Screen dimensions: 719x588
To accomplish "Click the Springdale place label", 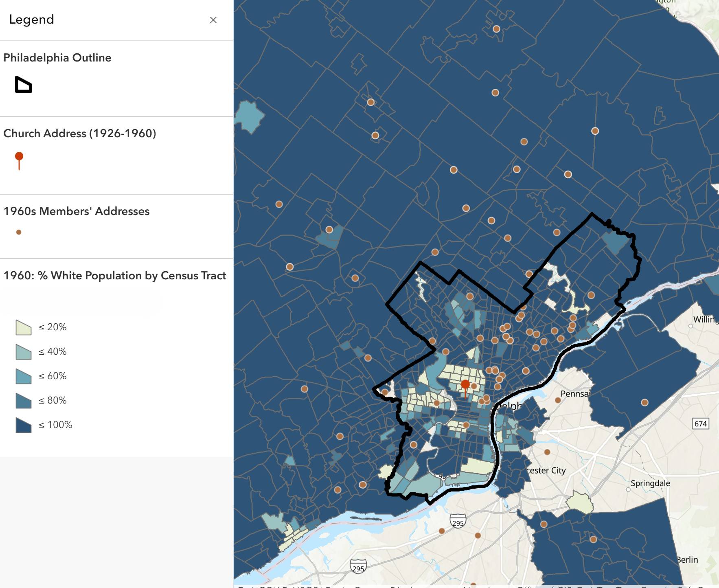I will point(650,483).
